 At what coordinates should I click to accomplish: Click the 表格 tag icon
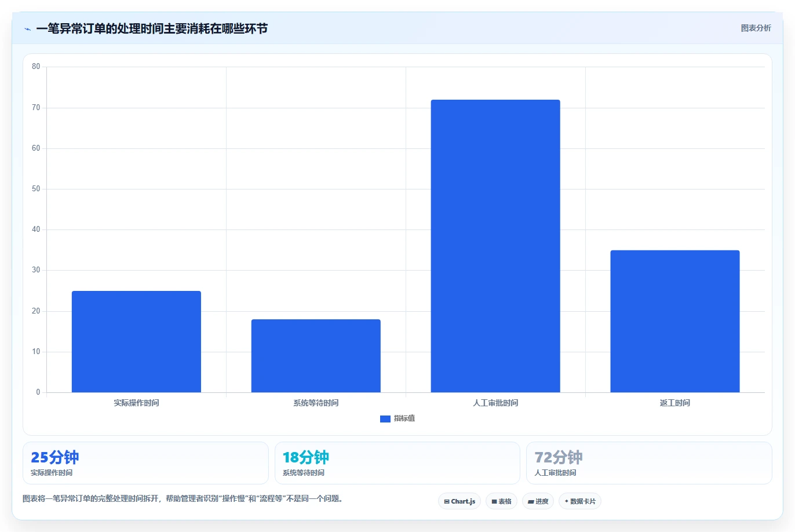(x=494, y=502)
